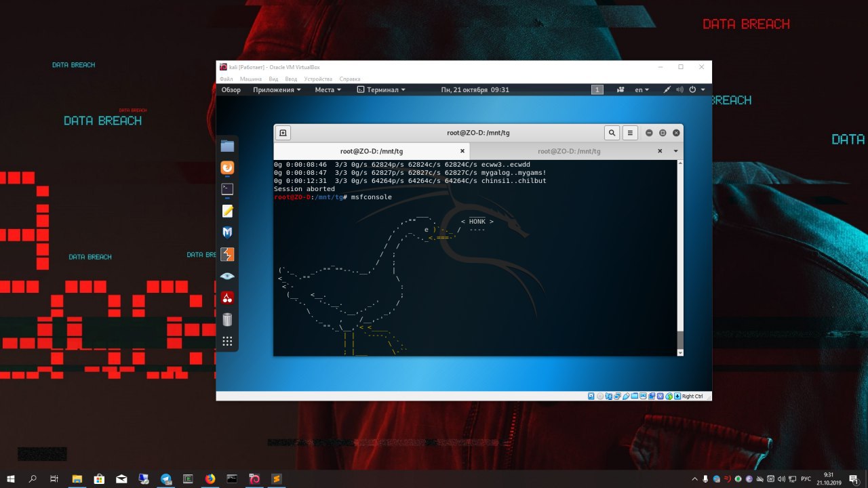Minimize the terminal window
Viewport: 868px width, 488px height.
(x=649, y=133)
